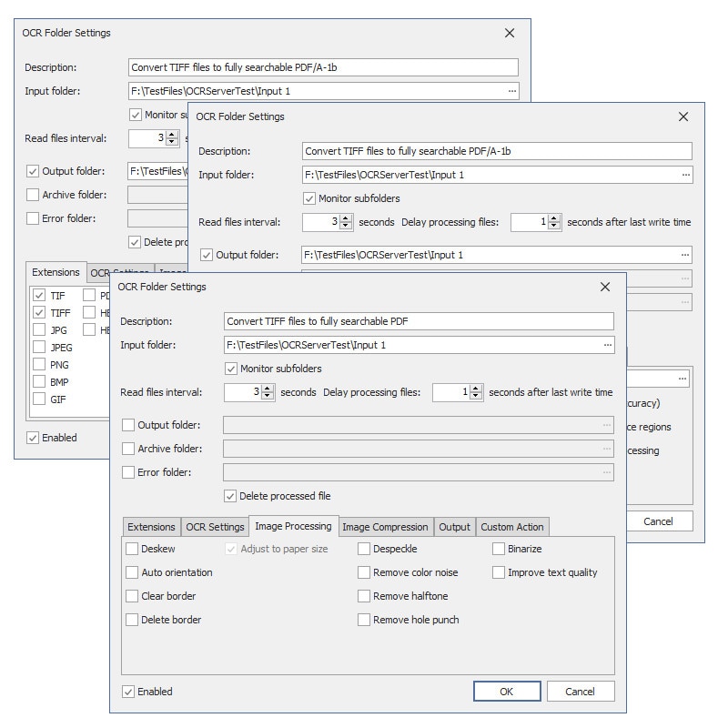Click the OK button
The image size is (728, 728).
(507, 692)
